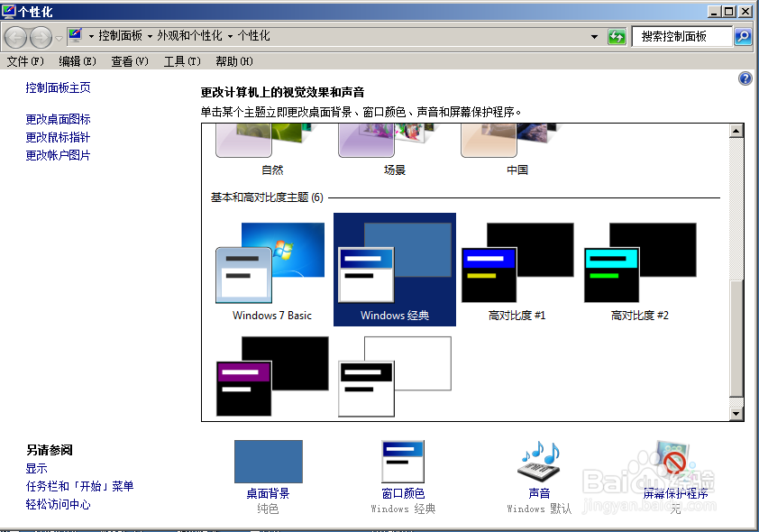Open the 帮助(H) menu
Image resolution: width=759 pixels, height=532 pixels.
[234, 61]
